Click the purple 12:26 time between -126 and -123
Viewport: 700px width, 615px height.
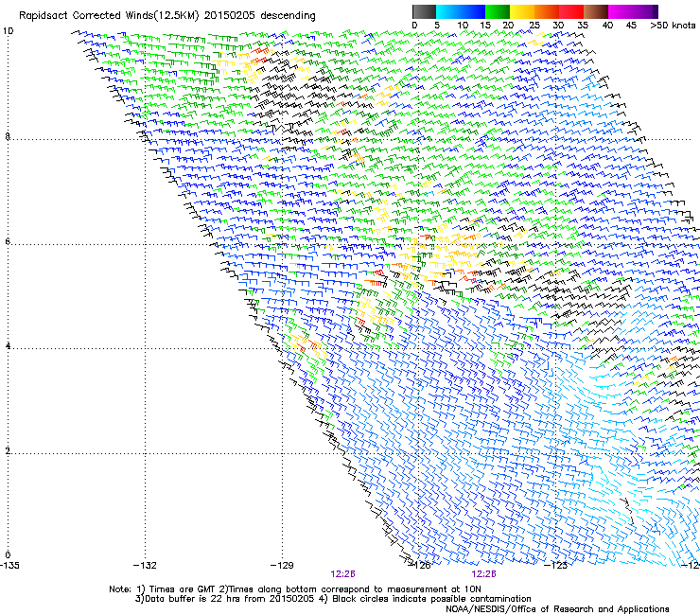(x=484, y=574)
